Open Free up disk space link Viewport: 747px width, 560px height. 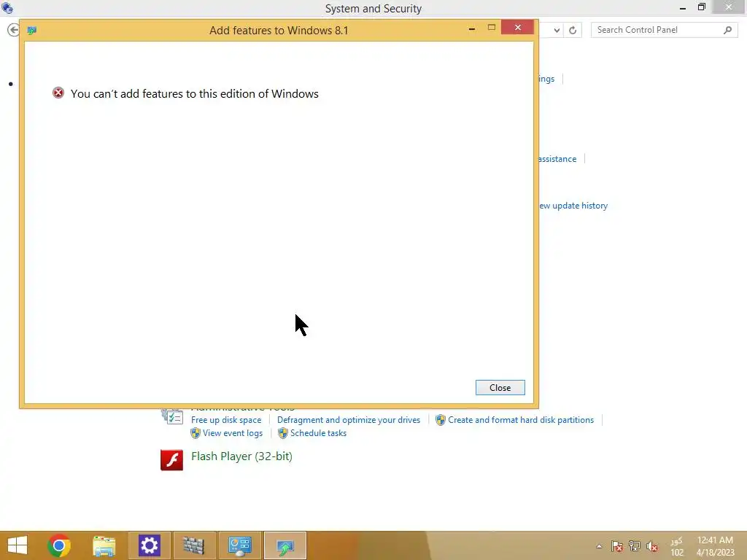(226, 420)
